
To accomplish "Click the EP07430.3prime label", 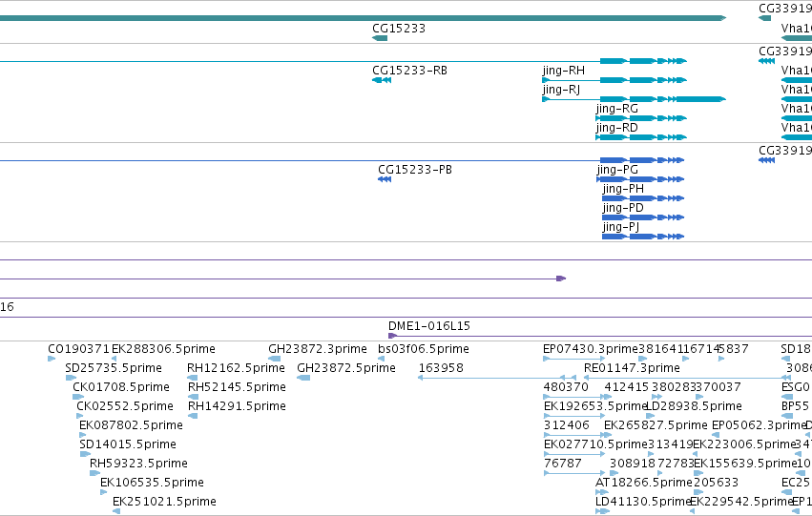I will point(591,349).
